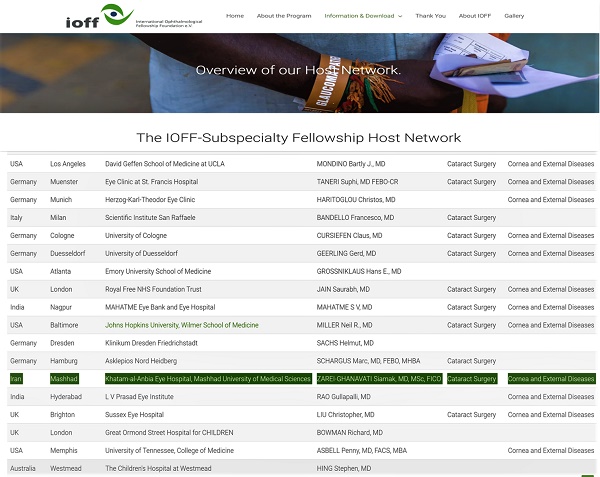This screenshot has width=600, height=477.
Task: Go to About the Program page
Action: click(x=284, y=16)
